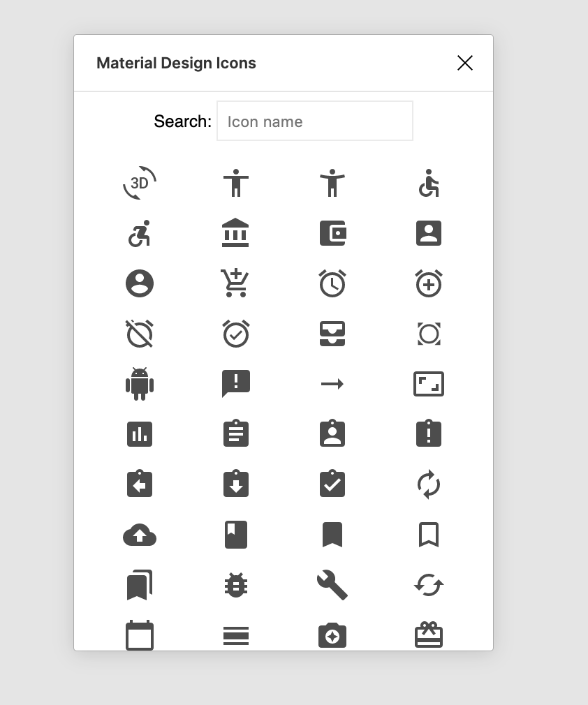Image resolution: width=588 pixels, height=705 pixels.
Task: Pick the three horizontal bars icon
Action: [236, 636]
